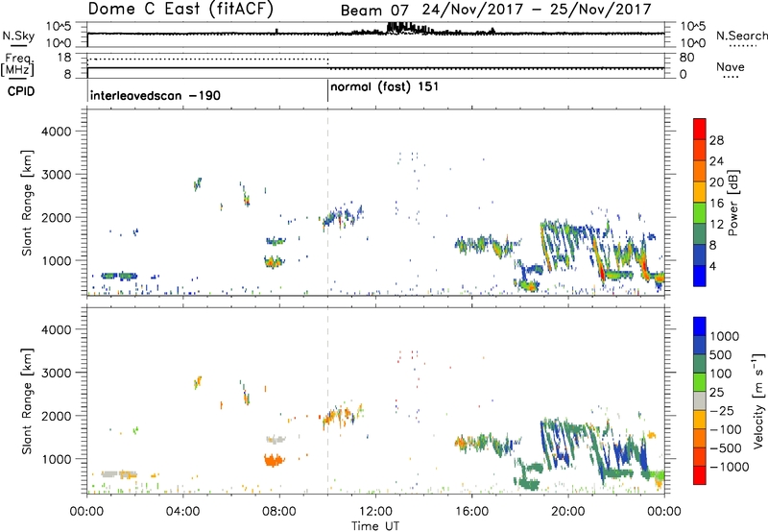Click the gray segment of Velocity colorbar

(700, 401)
